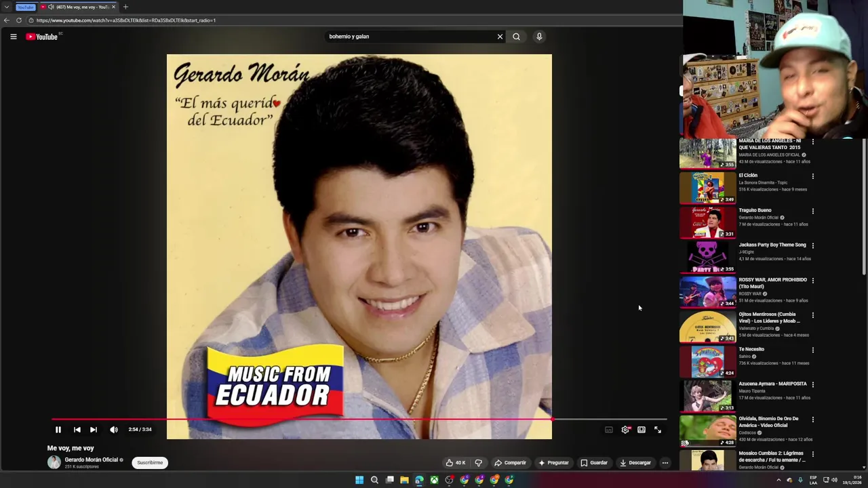Go back with the browser back arrow
Screen dimensions: 868x488
(7, 20)
